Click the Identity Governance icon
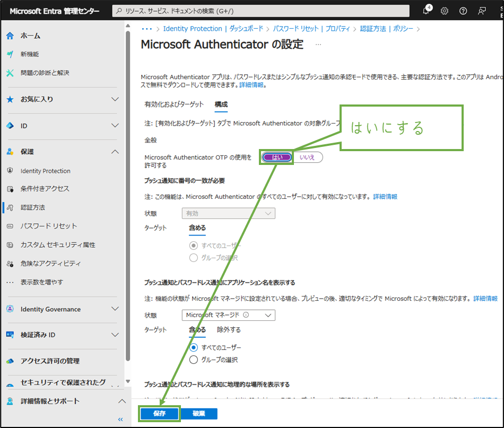The width and height of the screenshot is (504, 428). pyautogui.click(x=10, y=309)
